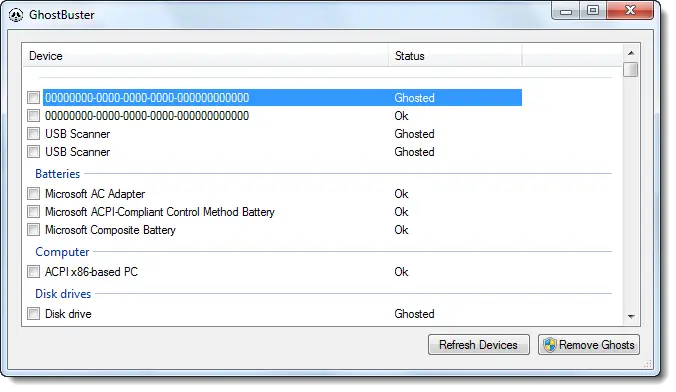Click the shield icon on Remove Ghosts
Screen dimensions: 676x392
coord(549,345)
